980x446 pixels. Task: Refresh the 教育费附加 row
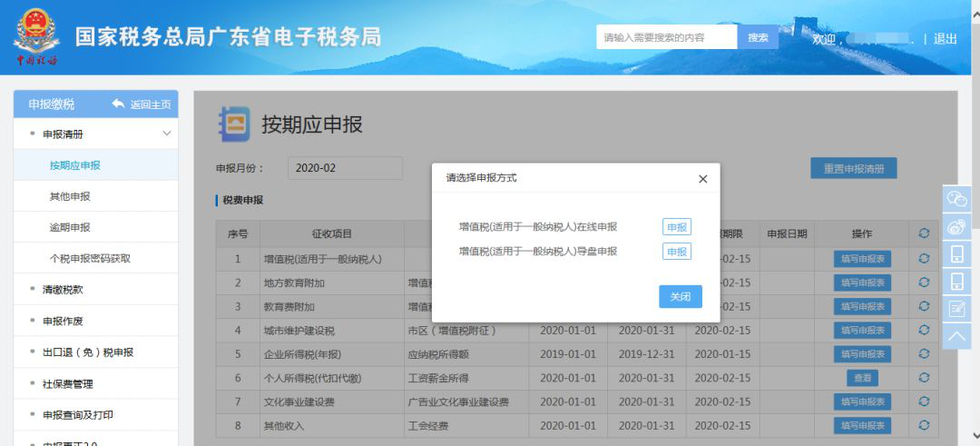coord(924,306)
